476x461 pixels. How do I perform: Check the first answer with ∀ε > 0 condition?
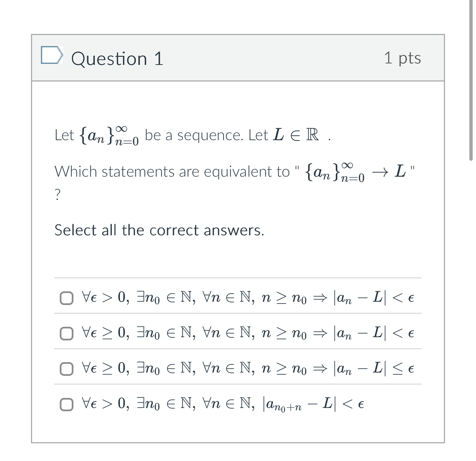(x=66, y=298)
